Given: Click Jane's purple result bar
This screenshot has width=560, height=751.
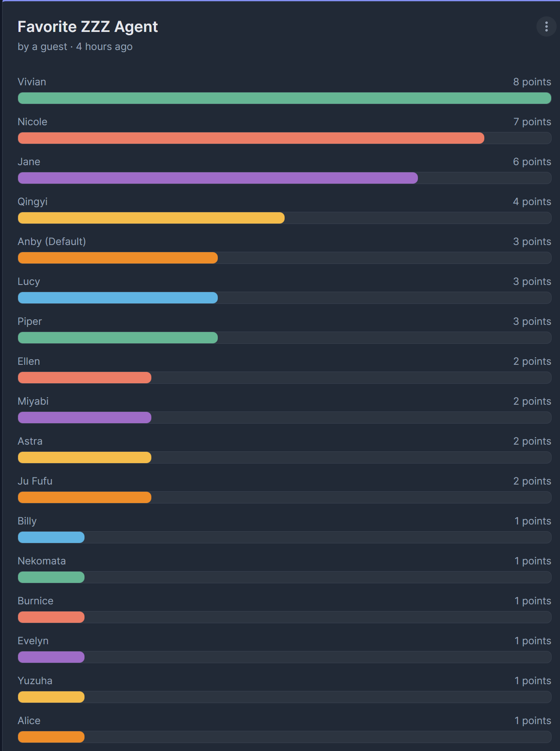Looking at the screenshot, I should click(x=218, y=178).
